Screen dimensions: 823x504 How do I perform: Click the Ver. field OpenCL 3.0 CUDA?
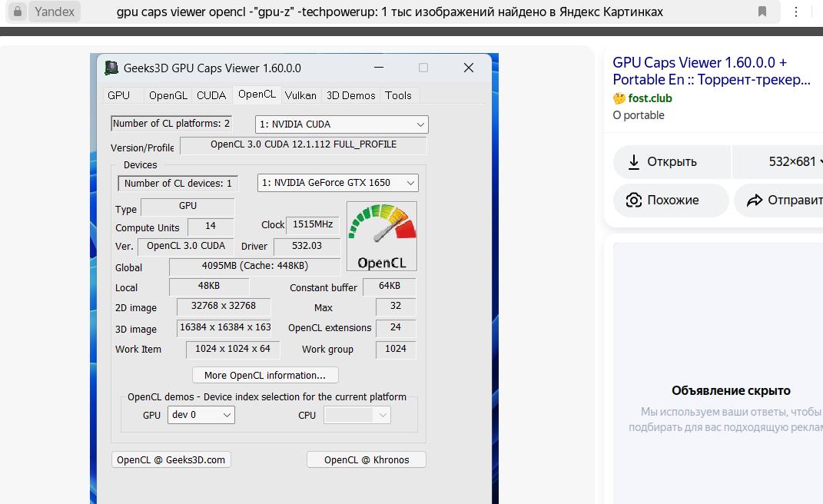point(186,246)
